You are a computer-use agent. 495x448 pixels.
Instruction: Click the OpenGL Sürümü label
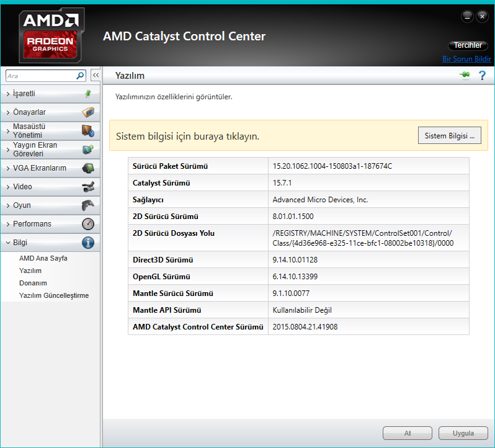(x=161, y=277)
